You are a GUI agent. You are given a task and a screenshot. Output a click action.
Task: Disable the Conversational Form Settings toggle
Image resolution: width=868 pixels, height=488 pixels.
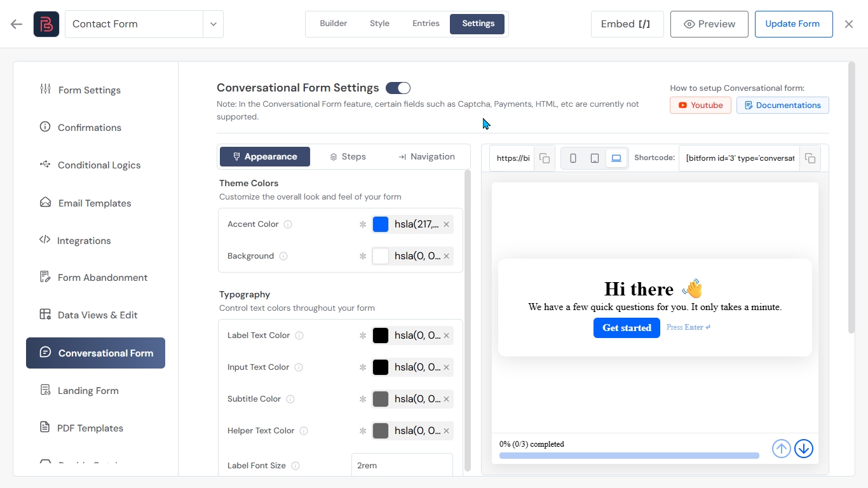398,88
